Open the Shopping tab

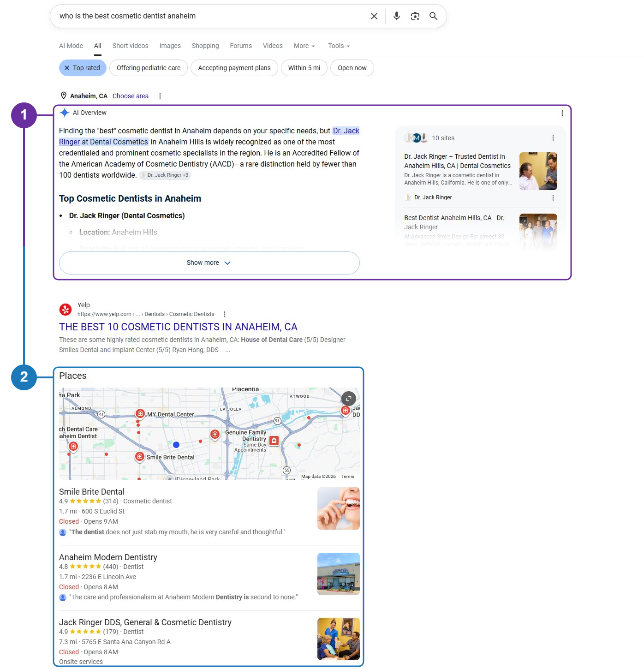pos(205,46)
